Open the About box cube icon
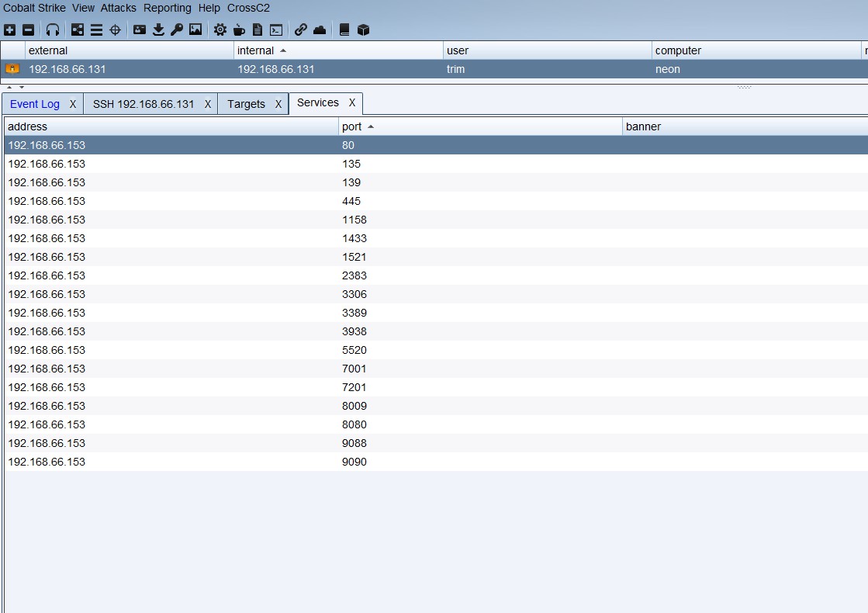 click(x=361, y=29)
